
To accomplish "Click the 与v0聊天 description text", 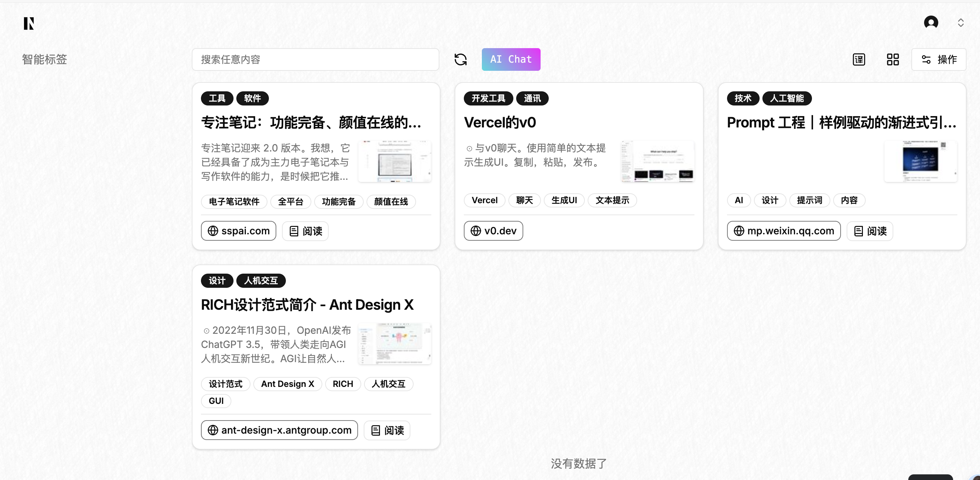I will tap(535, 155).
